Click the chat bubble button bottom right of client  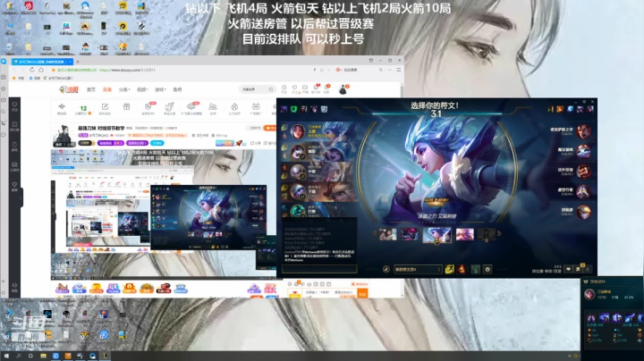coord(569,269)
